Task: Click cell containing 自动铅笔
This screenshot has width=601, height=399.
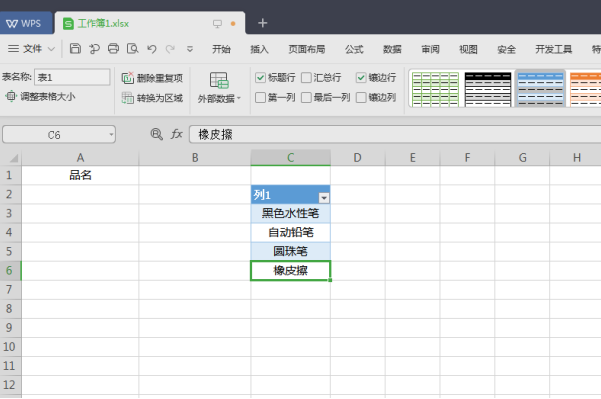Action: [x=291, y=232]
